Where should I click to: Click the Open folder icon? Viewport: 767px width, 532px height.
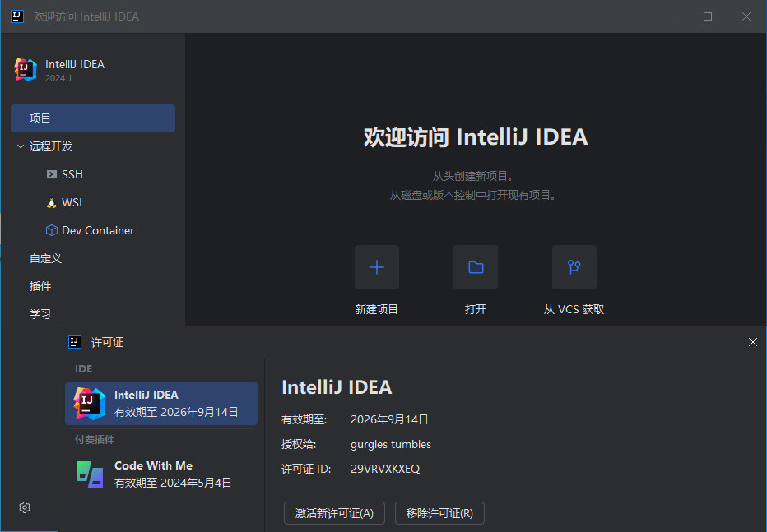476,267
